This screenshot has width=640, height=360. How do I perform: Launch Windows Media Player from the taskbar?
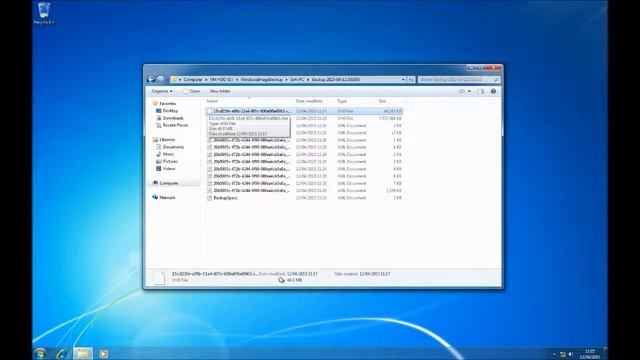pos(104,354)
